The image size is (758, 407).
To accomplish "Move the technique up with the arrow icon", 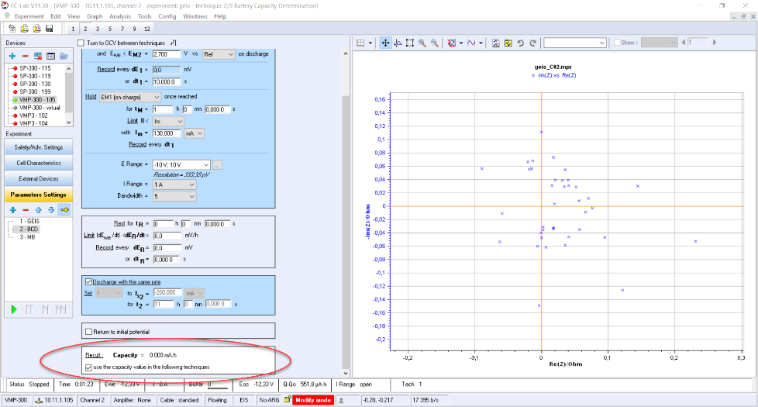I will pyautogui.click(x=38, y=210).
